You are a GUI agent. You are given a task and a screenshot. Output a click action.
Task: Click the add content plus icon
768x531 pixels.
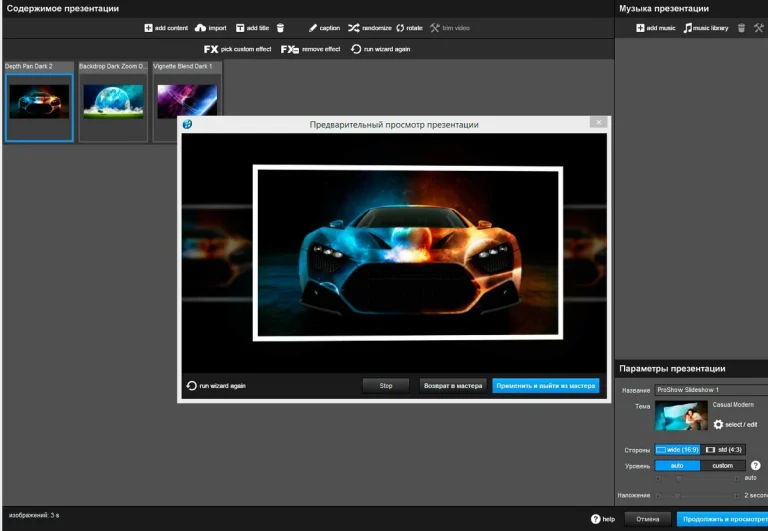[148, 28]
